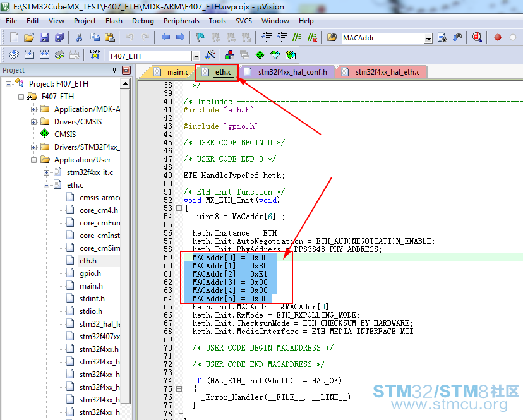Image resolution: width=523 pixels, height=420 pixels.
Task: Expand the Drivers/CMSIS folder
Action: (x=33, y=122)
